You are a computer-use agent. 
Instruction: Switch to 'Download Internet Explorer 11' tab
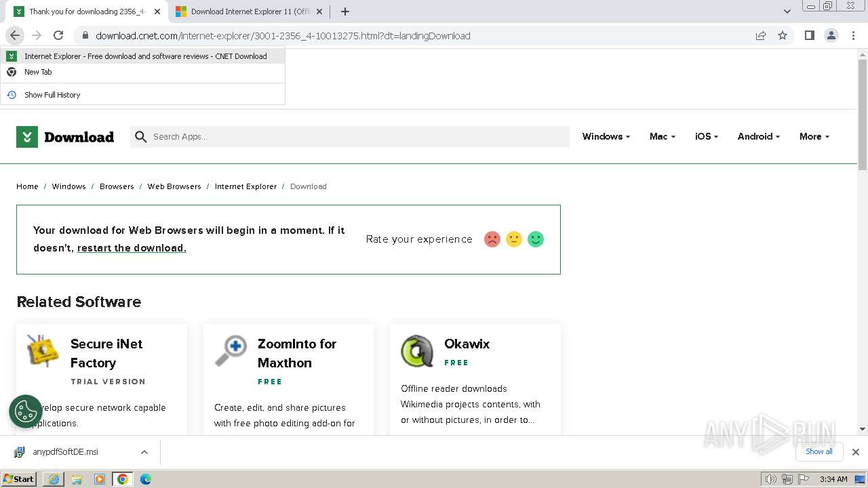pyautogui.click(x=248, y=12)
